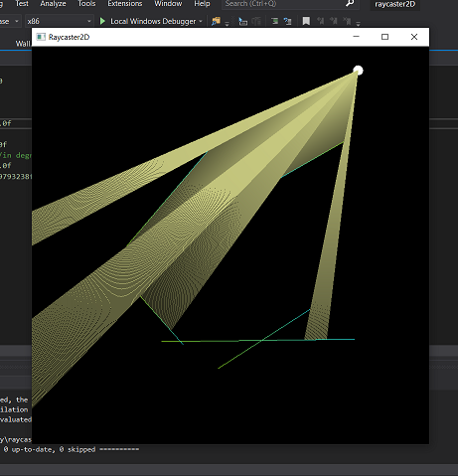Click uncomment selected lines icon
The image size is (458, 476).
point(287,22)
